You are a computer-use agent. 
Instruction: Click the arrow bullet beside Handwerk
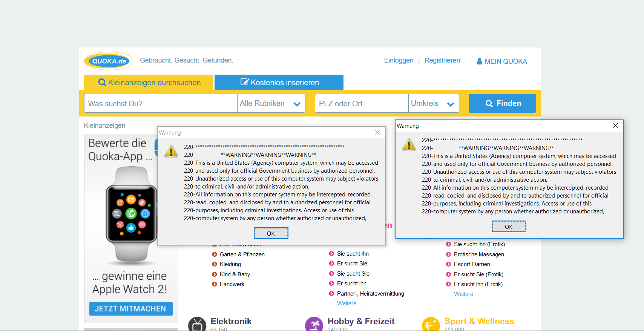(x=215, y=284)
